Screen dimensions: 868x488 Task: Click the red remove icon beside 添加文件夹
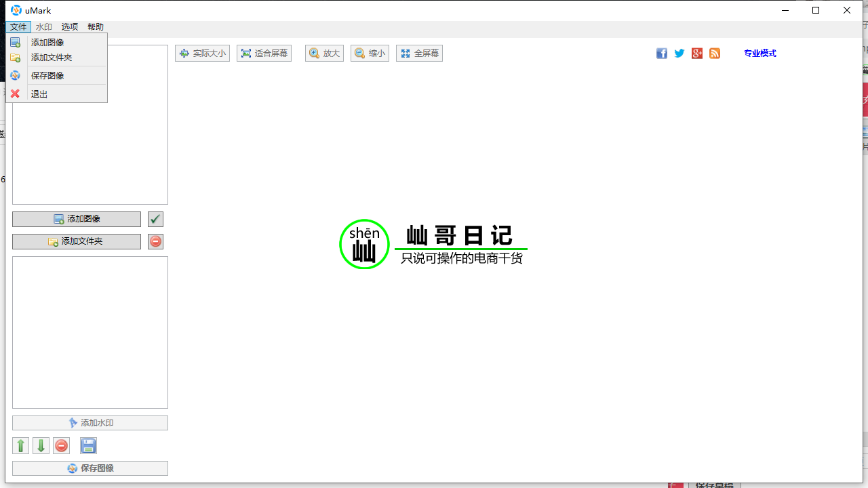pos(155,241)
